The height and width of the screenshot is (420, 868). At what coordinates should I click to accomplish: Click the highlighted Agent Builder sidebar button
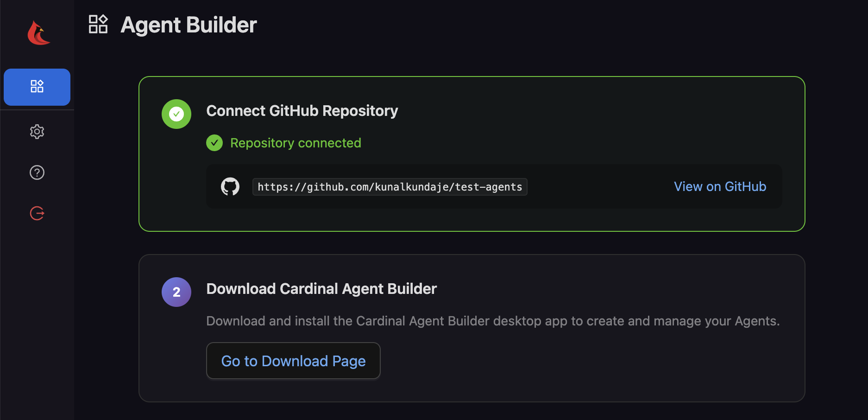coord(37,87)
